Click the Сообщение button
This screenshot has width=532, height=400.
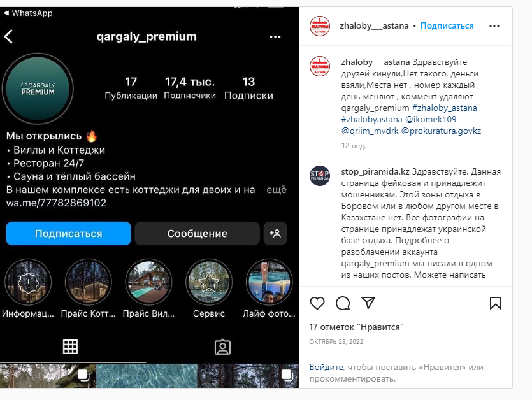point(197,233)
